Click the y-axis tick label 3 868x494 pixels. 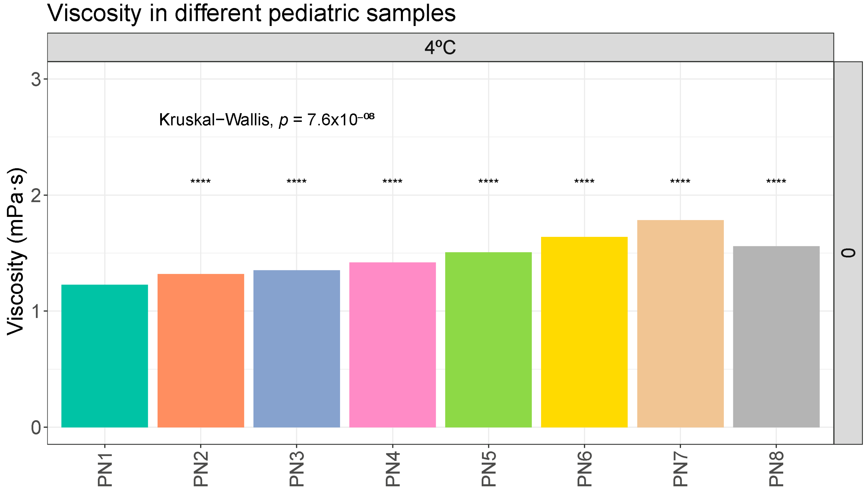[36, 79]
